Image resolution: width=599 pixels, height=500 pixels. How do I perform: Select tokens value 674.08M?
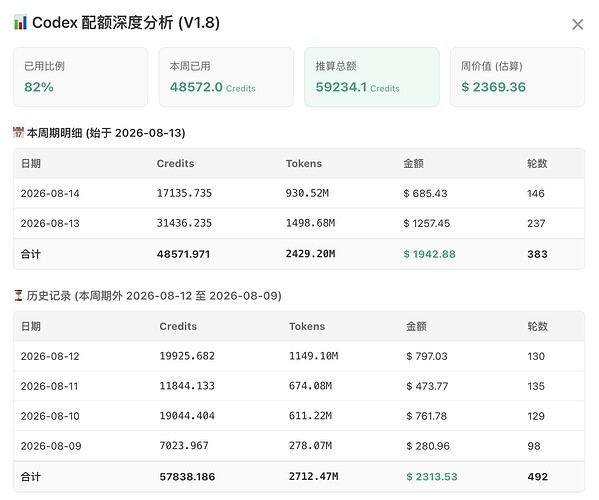tap(310, 386)
